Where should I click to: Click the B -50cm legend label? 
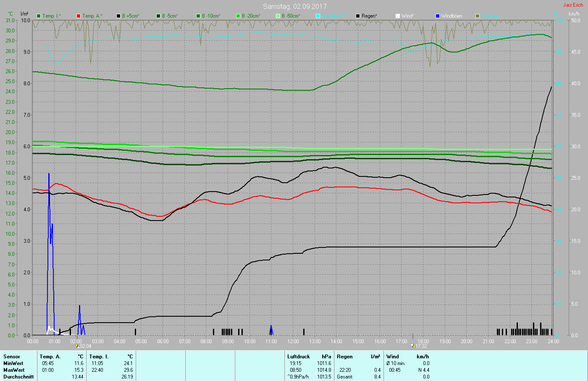[291, 16]
